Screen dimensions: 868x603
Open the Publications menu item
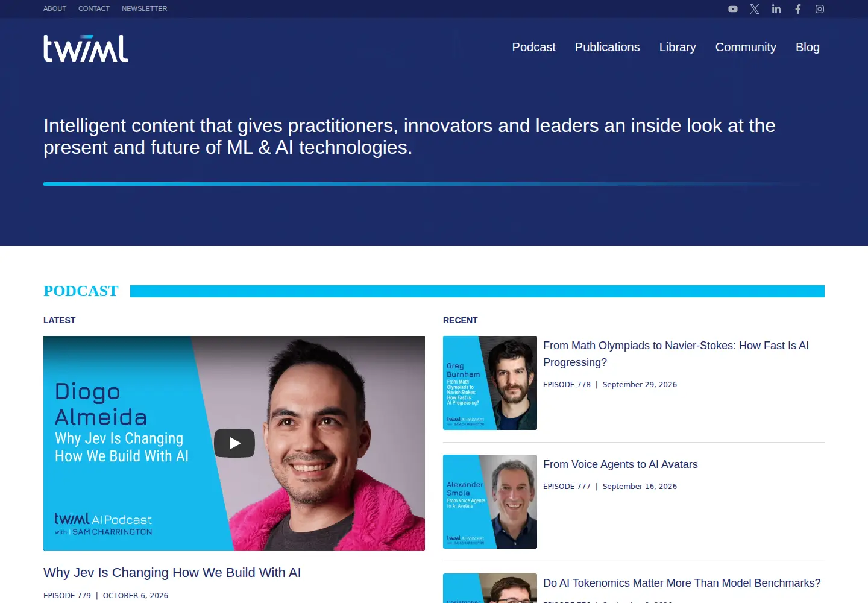coord(608,47)
